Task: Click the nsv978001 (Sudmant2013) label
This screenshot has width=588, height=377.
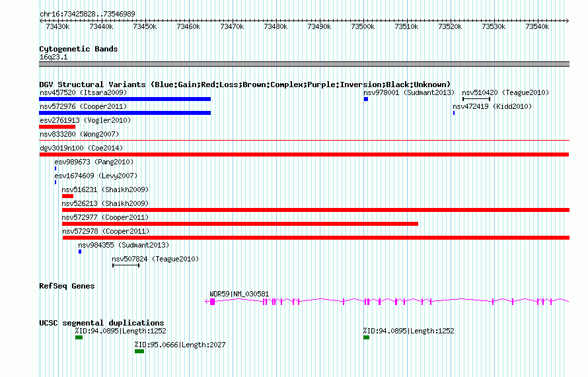Action: tap(409, 92)
